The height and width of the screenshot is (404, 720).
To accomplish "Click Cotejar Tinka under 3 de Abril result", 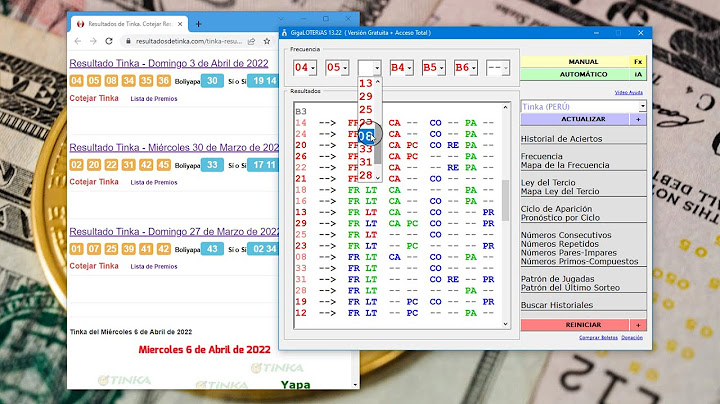I will [x=94, y=98].
